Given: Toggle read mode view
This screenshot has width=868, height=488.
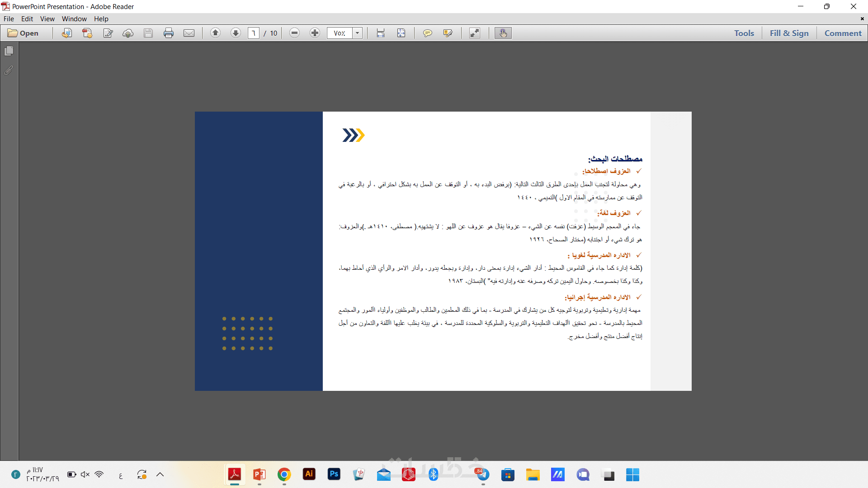Looking at the screenshot, I should tap(475, 33).
